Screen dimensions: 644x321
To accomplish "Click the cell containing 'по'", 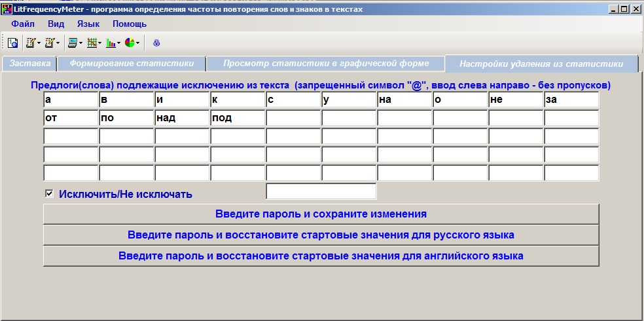I will (126, 118).
